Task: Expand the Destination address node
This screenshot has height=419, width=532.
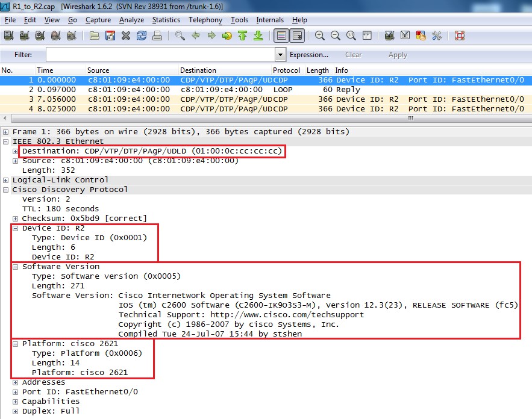Action: point(15,151)
